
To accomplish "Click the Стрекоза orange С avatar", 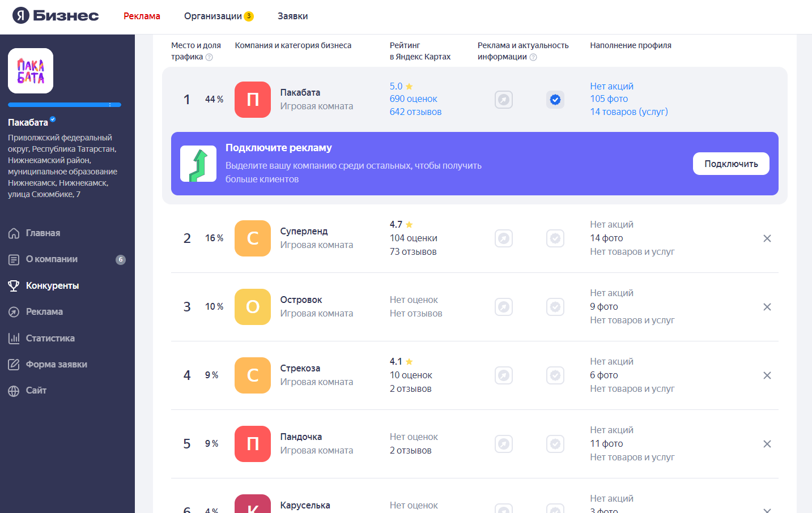I will coord(253,375).
